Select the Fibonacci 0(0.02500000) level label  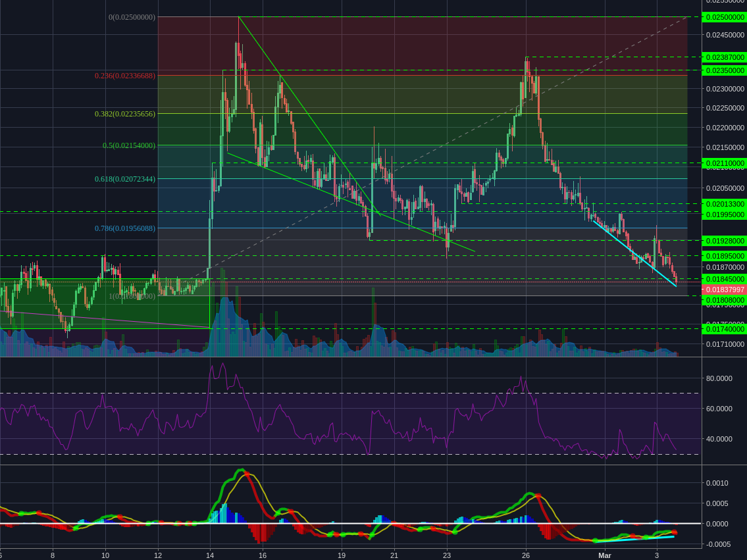click(132, 17)
